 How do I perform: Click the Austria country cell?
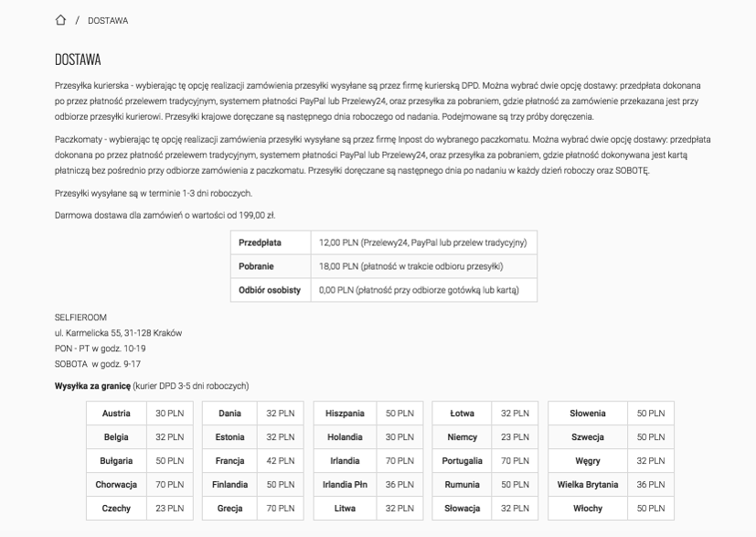pos(116,413)
